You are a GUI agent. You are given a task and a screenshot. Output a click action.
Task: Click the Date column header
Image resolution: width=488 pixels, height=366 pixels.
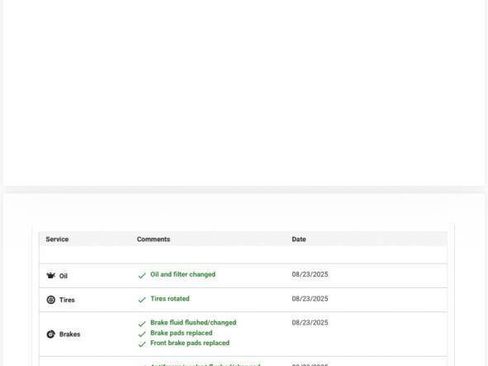point(299,239)
